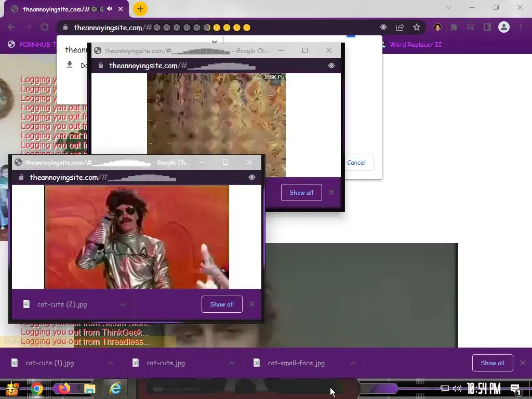Click Show all in the top popup window

(301, 192)
